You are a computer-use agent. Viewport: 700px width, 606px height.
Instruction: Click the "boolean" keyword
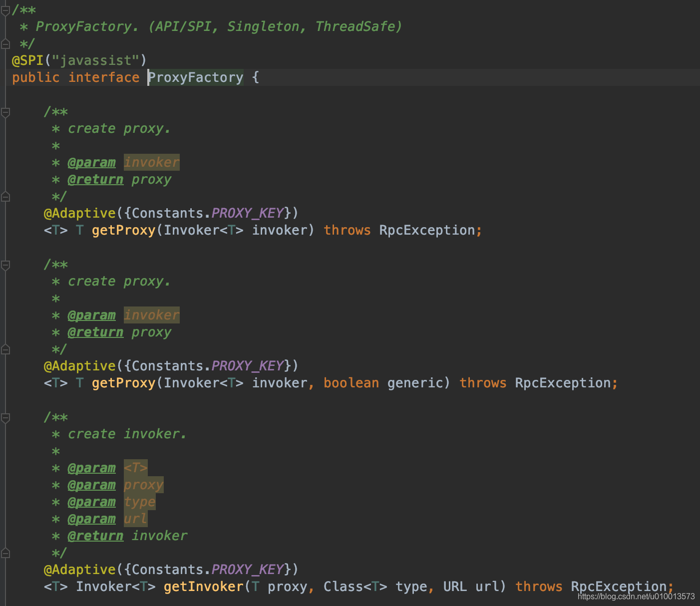351,383
